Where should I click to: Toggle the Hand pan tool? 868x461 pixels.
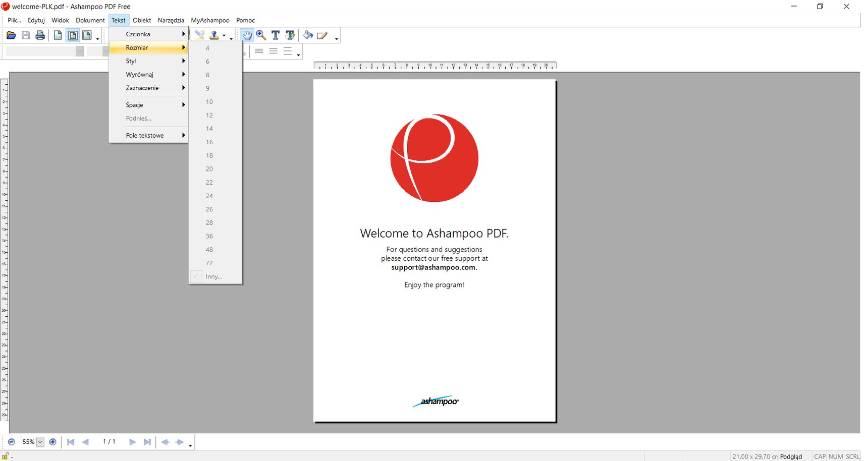(x=247, y=35)
